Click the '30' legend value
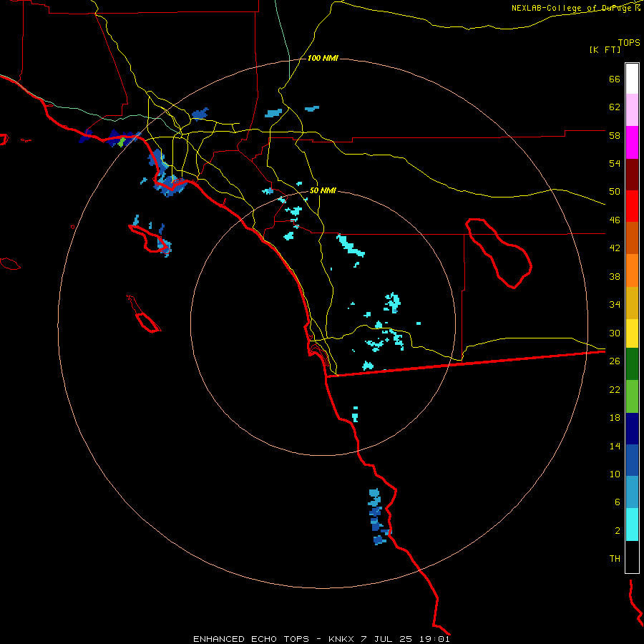The width and height of the screenshot is (644, 644). 615,333
